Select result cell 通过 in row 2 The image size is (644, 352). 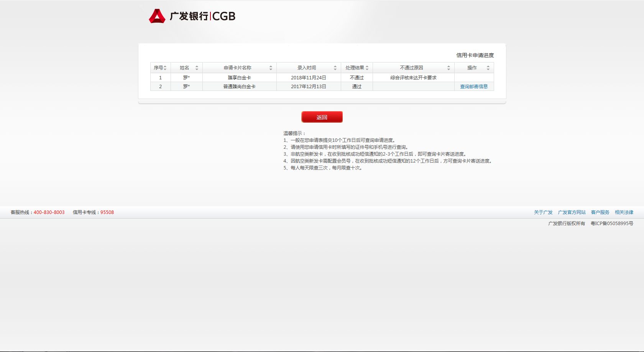tap(357, 87)
